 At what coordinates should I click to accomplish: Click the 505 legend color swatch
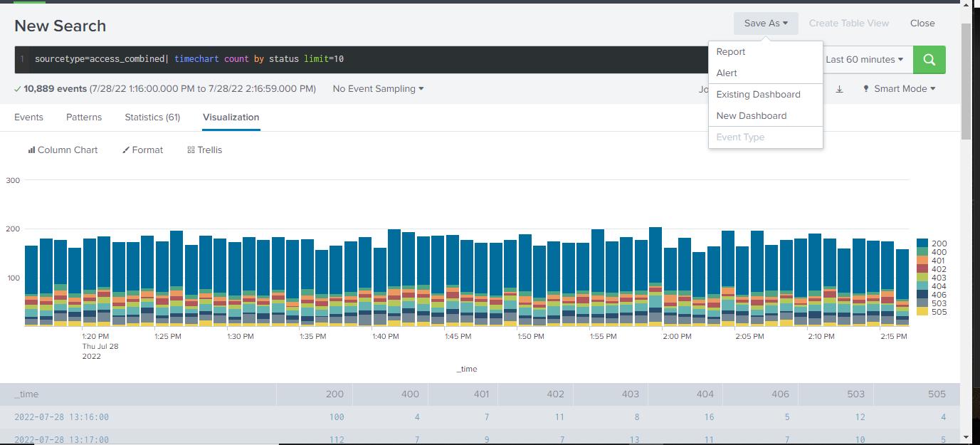(x=922, y=312)
